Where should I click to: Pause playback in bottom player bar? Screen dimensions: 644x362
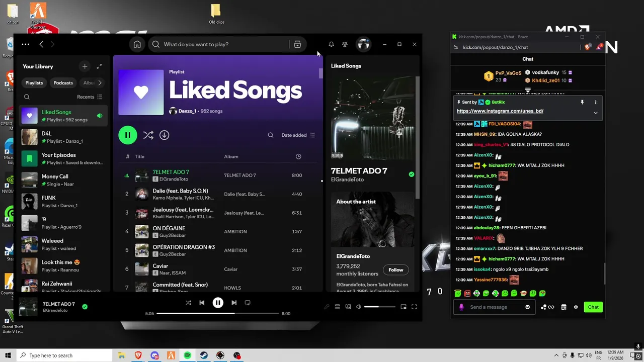[218, 303]
